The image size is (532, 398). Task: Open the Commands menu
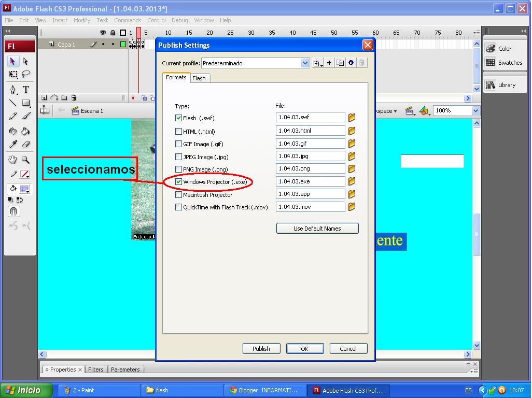(x=128, y=20)
